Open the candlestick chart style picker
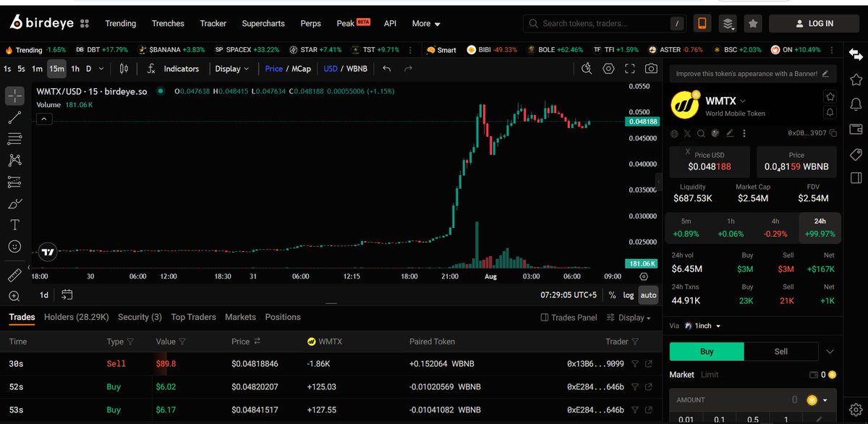This screenshot has height=424, width=868. pos(124,69)
